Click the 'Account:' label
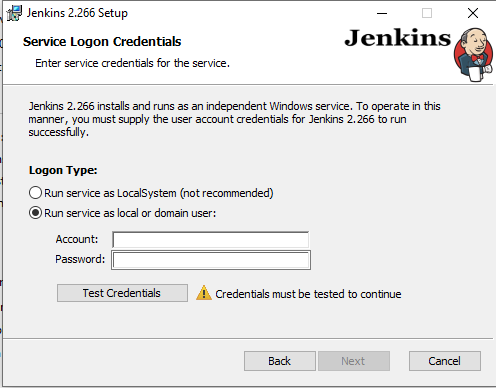Image resolution: width=496 pixels, height=388 pixels. (77, 239)
